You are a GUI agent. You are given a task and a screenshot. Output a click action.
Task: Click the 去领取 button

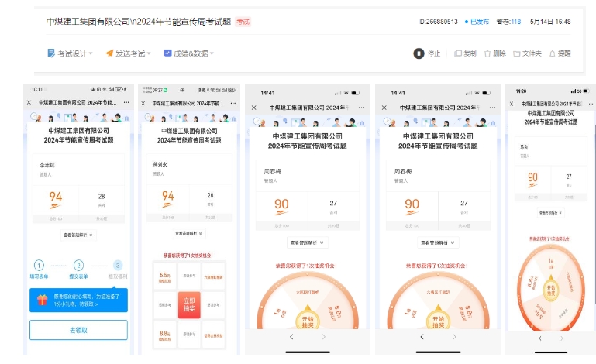coord(79,330)
